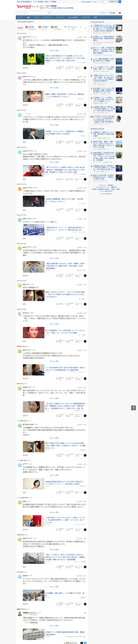Image resolution: width=138 pixels, height=644 pixels.
Task: Open the エキスパート navigation tab
Action: tap(48, 17)
